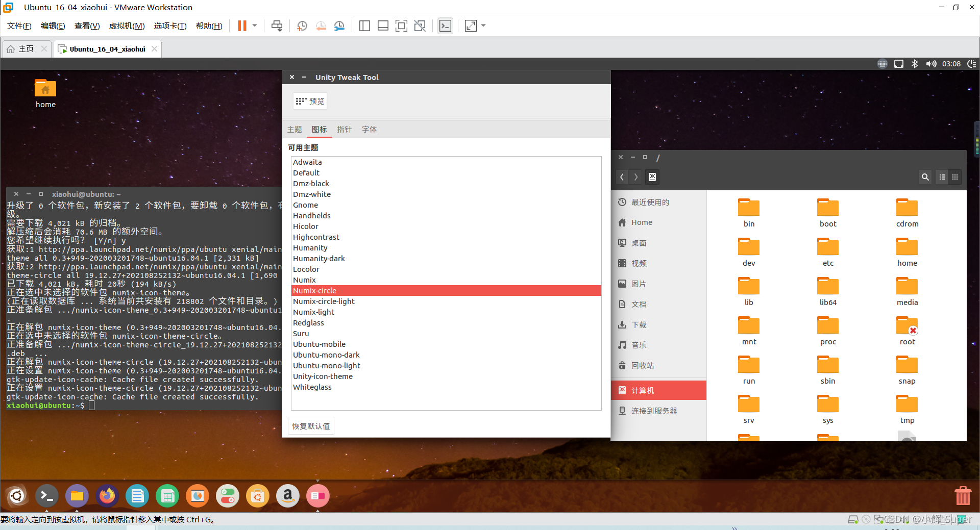Switch to the 字体 tab
The height and width of the screenshot is (530, 980).
click(x=370, y=130)
